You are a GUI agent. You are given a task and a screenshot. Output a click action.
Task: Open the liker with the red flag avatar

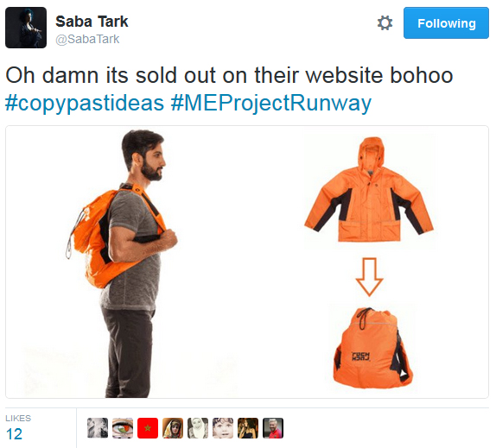coord(148,428)
